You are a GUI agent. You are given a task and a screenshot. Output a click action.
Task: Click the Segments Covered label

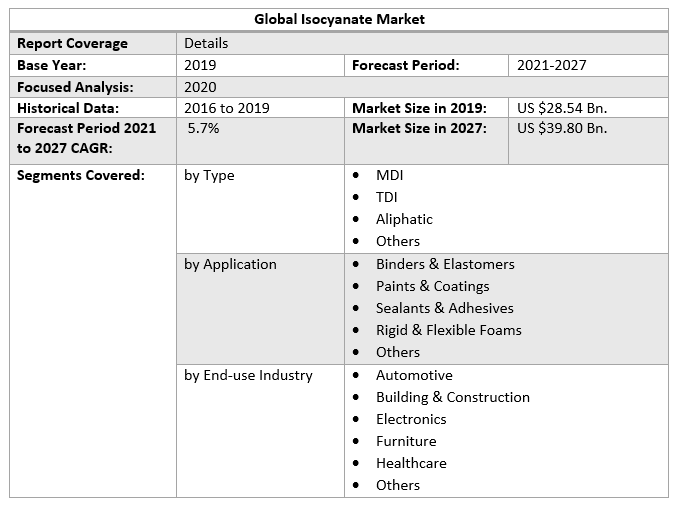coord(81,175)
